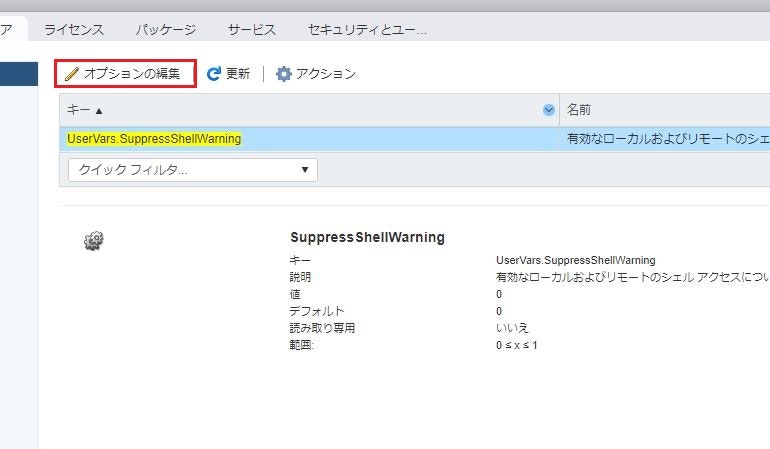Click the 有効なローカルおよびリモート name cell
This screenshot has width=770, height=449.
(x=668, y=139)
